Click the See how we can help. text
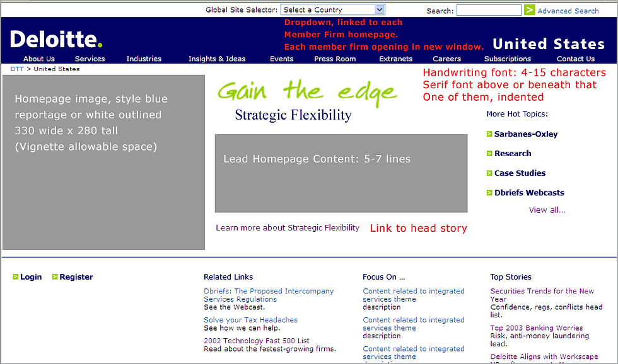Image resolution: width=618 pixels, height=364 pixels. click(x=242, y=328)
